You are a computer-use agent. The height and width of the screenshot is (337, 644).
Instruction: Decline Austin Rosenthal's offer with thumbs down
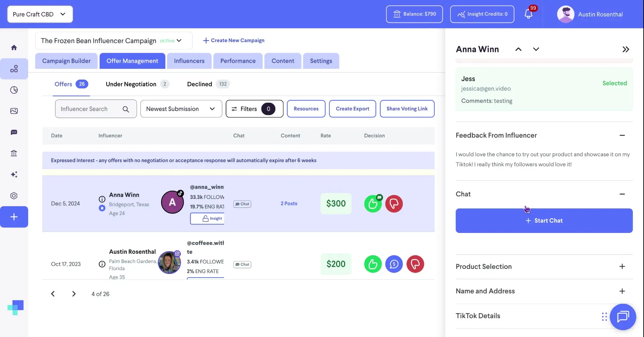(x=415, y=264)
